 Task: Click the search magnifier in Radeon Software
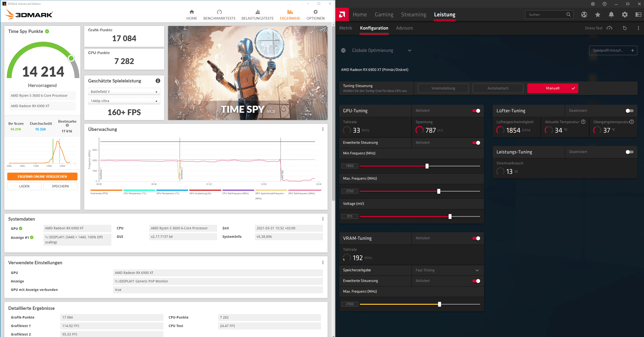click(x=568, y=15)
